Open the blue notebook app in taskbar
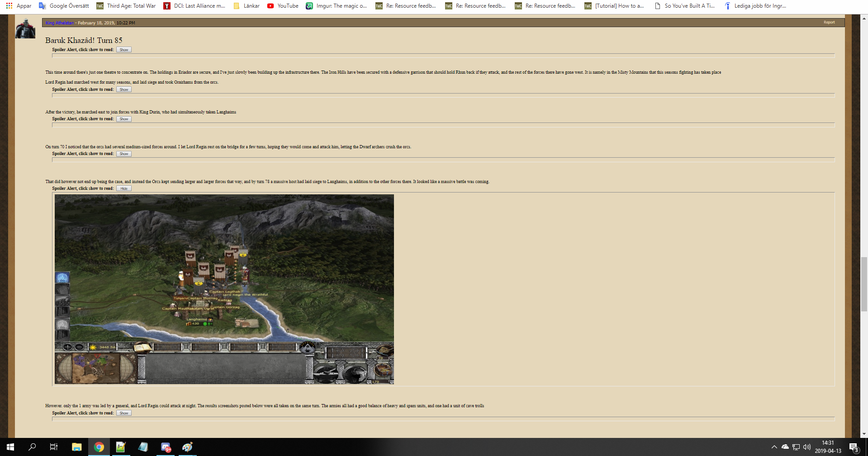The width and height of the screenshot is (868, 456). click(x=143, y=447)
